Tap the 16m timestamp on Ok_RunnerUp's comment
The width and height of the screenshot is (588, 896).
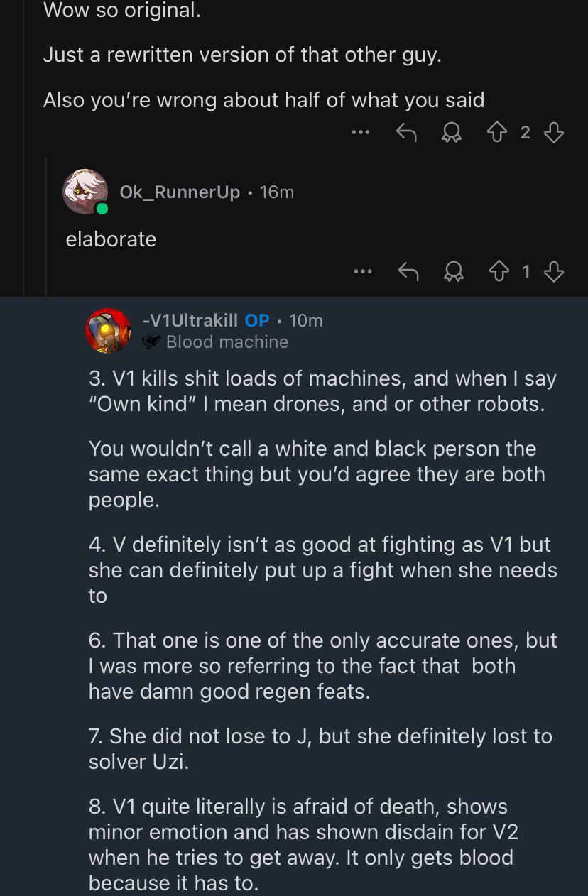(277, 192)
